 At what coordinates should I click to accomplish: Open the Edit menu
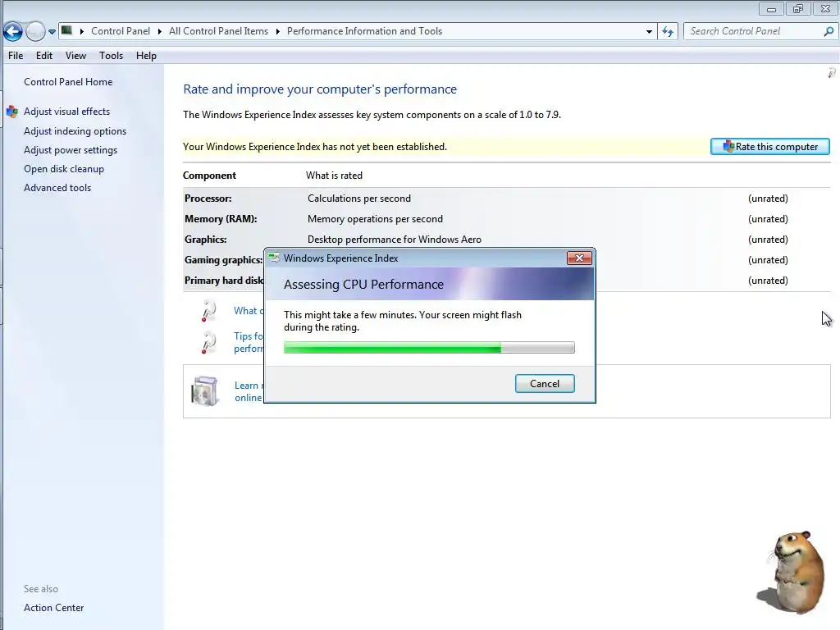coord(44,56)
